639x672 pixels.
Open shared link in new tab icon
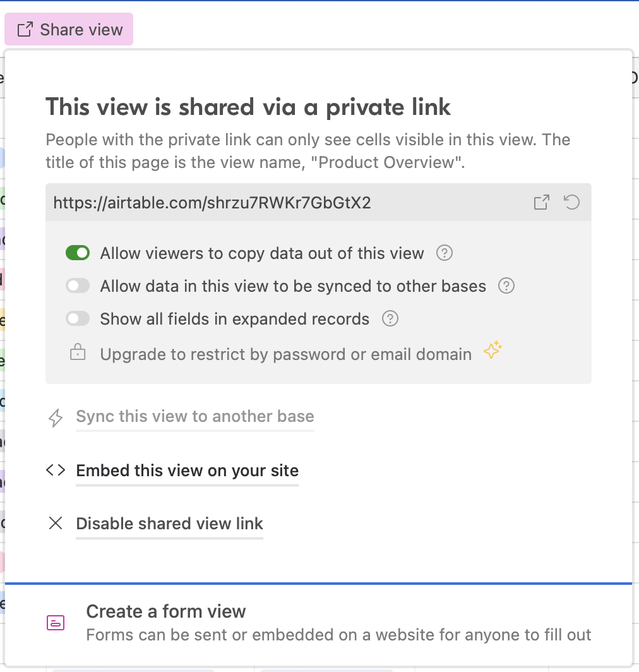[541, 202]
